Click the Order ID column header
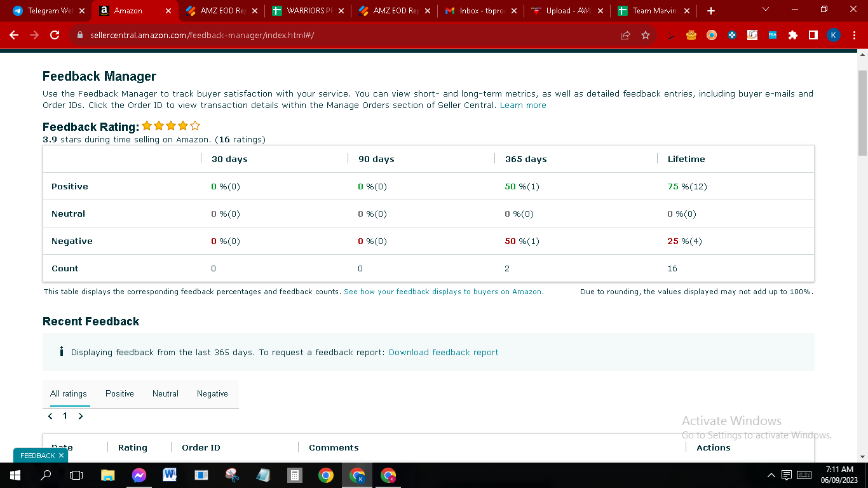 coord(201,448)
